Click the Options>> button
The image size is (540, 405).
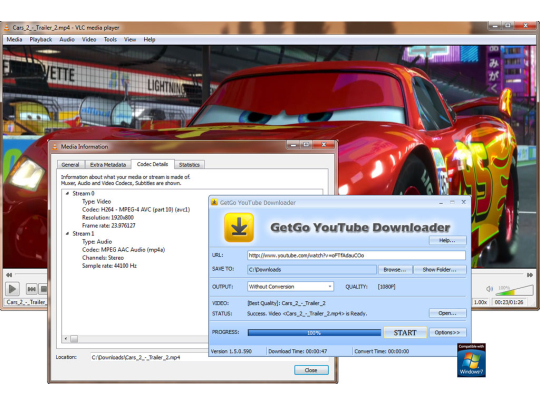point(447,332)
